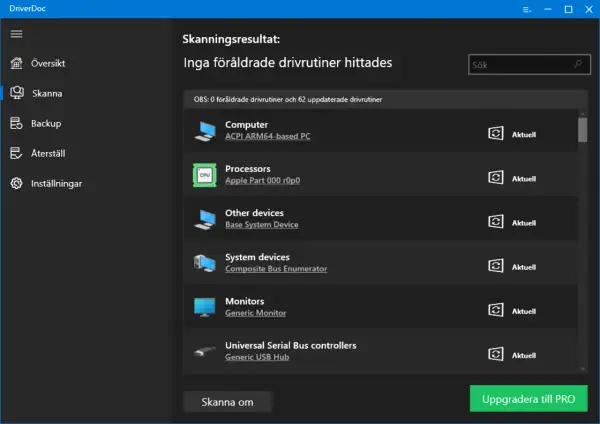This screenshot has height=424, width=600.
Task: Open the hamburger menu in sidebar
Action: pyautogui.click(x=16, y=34)
